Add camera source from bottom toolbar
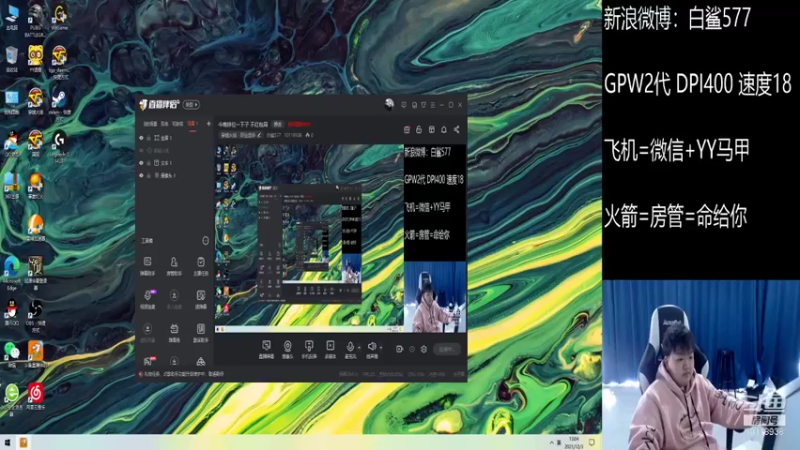The width and height of the screenshot is (800, 450). point(287,349)
